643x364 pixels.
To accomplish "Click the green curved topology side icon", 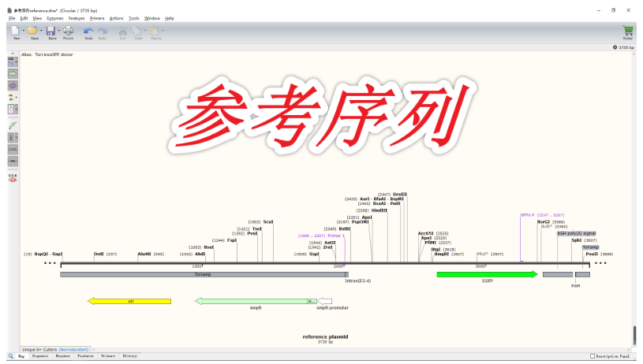I will click(x=13, y=126).
